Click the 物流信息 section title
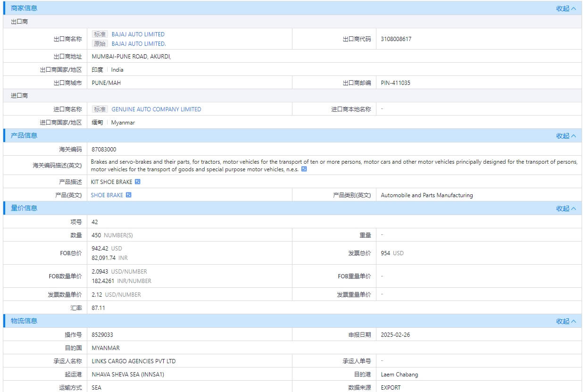Viewport: 583px width, 392px height. [x=24, y=321]
